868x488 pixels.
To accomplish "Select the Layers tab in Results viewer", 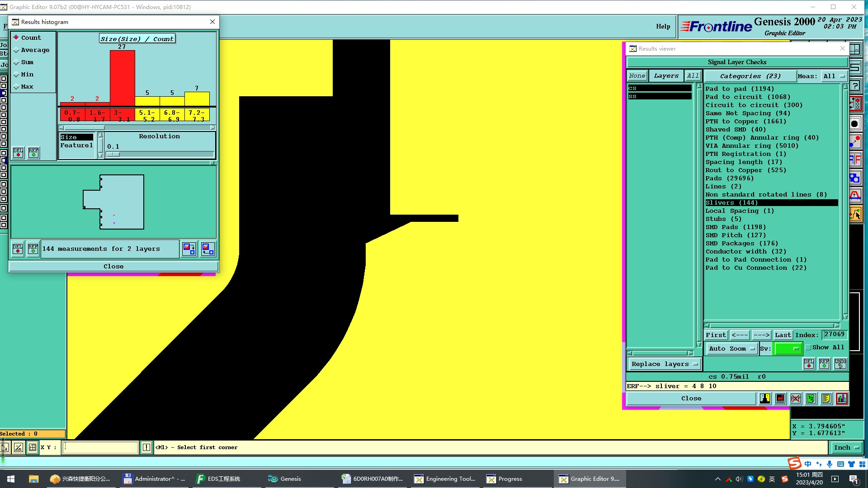I will point(666,76).
